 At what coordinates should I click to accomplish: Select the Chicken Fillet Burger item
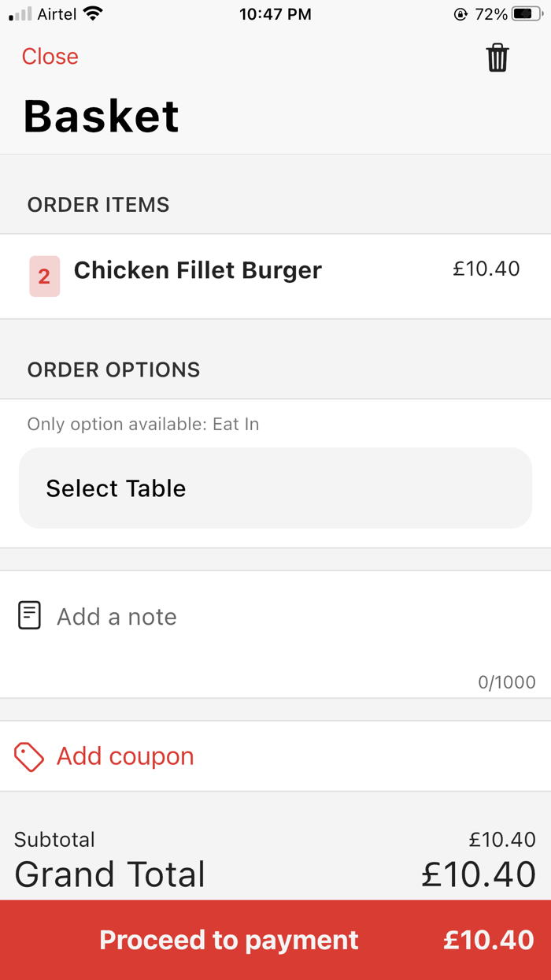pyautogui.click(x=198, y=270)
